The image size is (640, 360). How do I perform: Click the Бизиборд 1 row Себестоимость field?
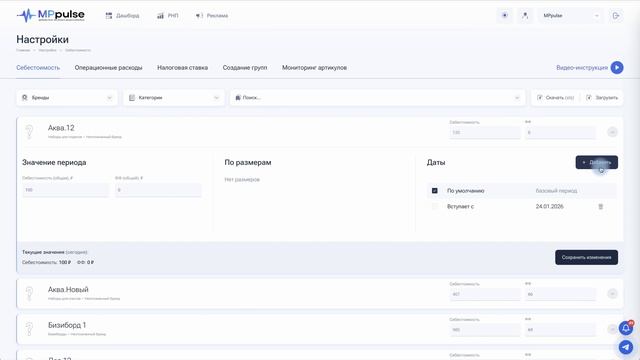[485, 329]
